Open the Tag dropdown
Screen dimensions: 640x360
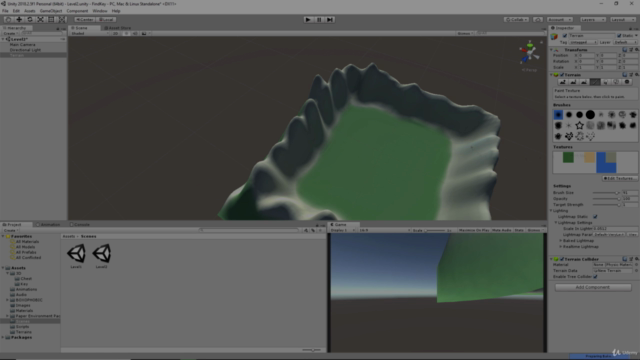click(x=583, y=42)
